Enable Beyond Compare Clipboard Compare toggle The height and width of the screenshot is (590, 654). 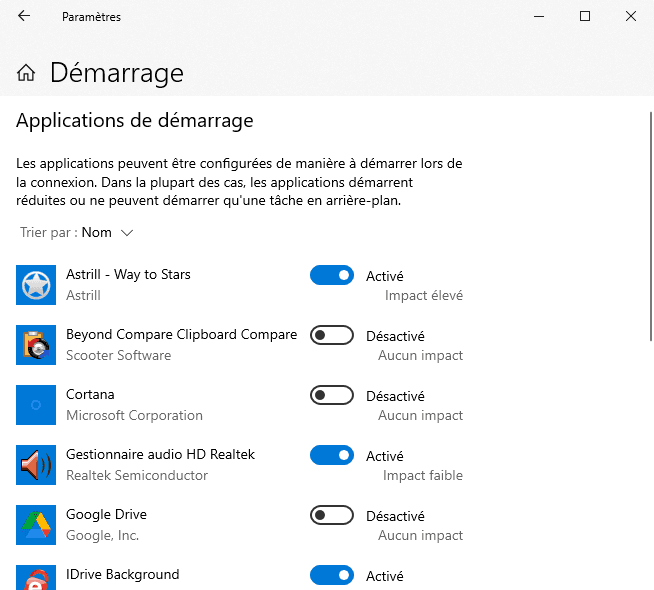(x=332, y=335)
